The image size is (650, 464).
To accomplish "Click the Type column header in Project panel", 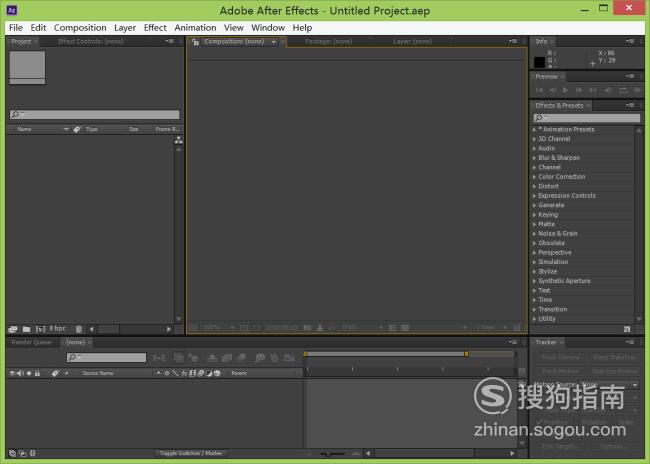I will 92,129.
